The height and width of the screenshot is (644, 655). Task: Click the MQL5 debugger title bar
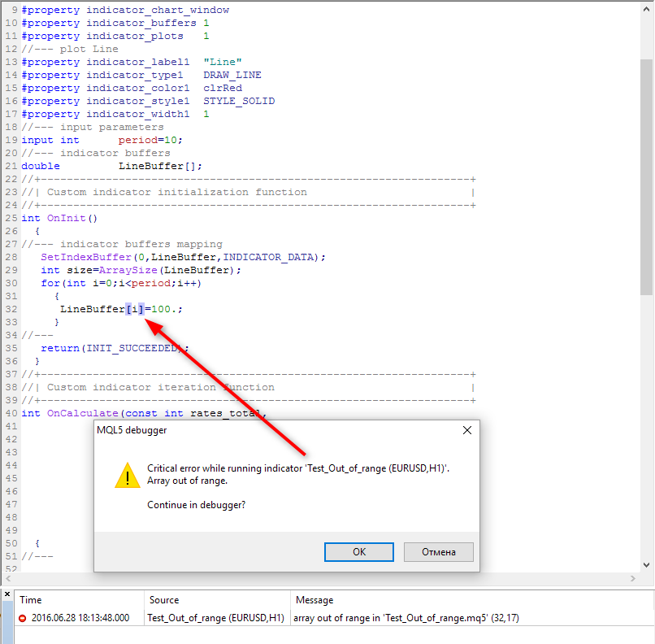275,430
